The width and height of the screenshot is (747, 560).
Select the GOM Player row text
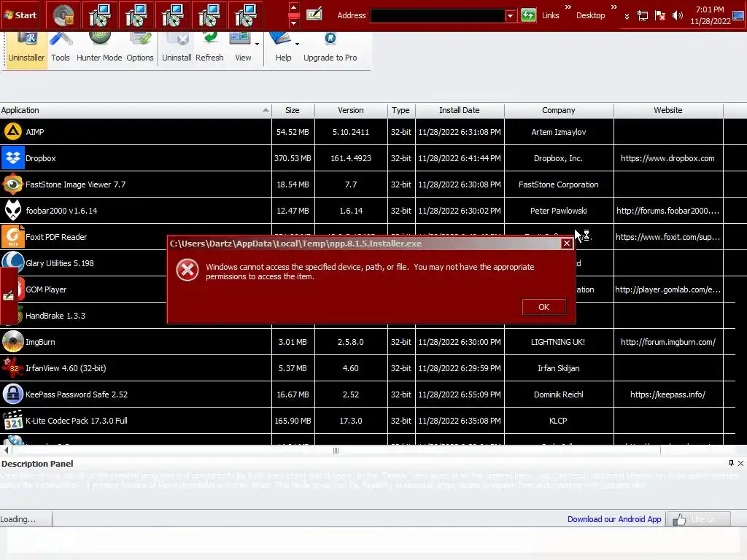(x=46, y=289)
